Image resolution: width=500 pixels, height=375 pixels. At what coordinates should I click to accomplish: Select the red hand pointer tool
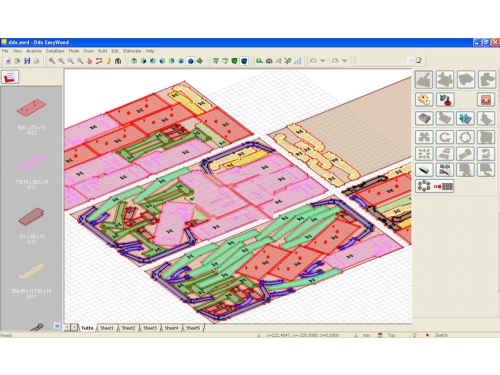pyautogui.click(x=89, y=61)
